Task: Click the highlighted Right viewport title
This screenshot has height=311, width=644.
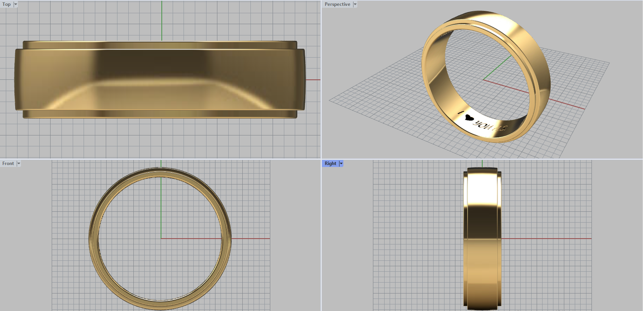Action: click(x=330, y=164)
